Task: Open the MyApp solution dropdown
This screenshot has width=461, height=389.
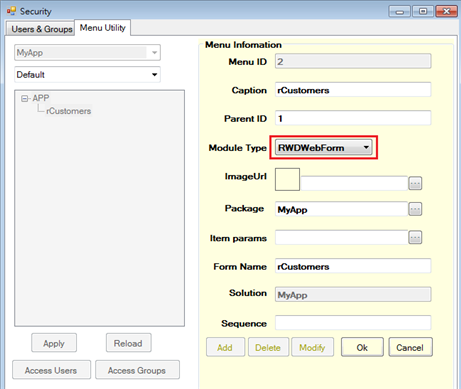Action: 87,53
